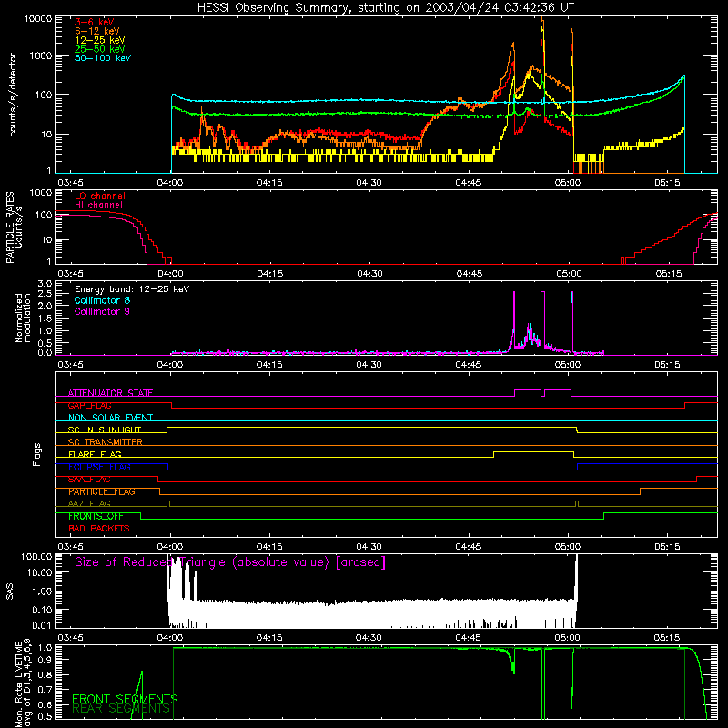This screenshot has width=728, height=728.
Task: Click the ATTENUATOR_STATE flag label
Action: tap(110, 393)
